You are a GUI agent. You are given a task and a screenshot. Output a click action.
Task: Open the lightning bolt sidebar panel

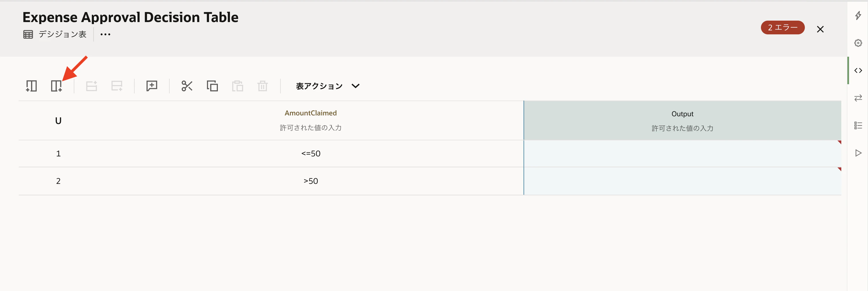(x=858, y=15)
